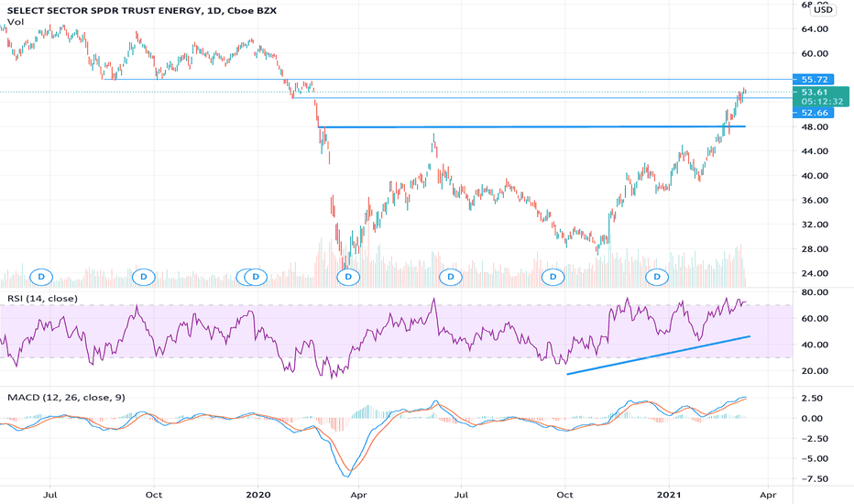Screen dimensions: 854x504
Task: Select the 52.66 price level label
Action: click(x=814, y=113)
